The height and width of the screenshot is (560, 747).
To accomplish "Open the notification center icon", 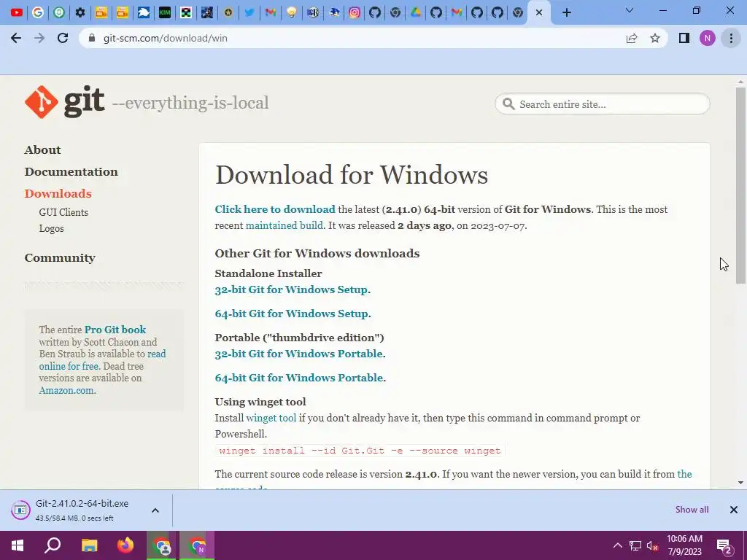I will pyautogui.click(x=724, y=546).
